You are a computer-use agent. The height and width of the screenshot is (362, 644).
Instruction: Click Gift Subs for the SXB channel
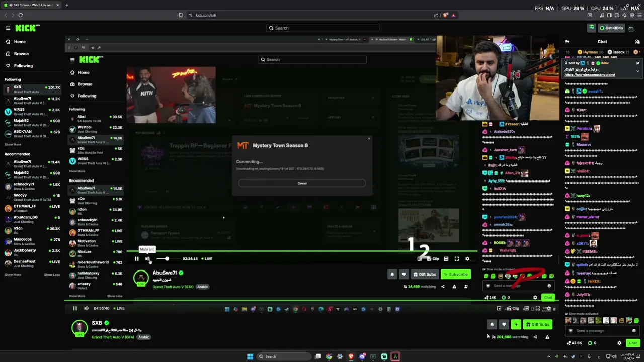tap(538, 325)
